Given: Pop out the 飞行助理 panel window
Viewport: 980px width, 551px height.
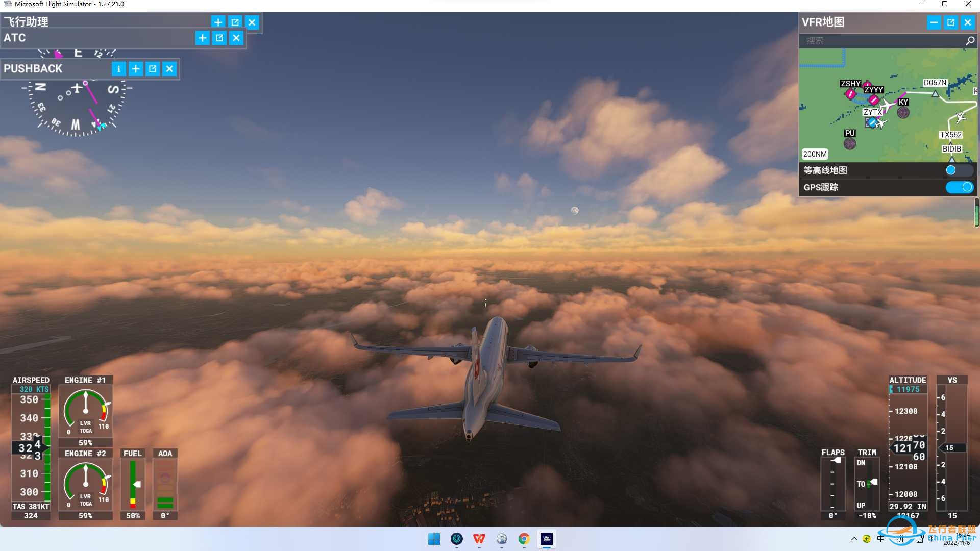Looking at the screenshot, I should (235, 22).
